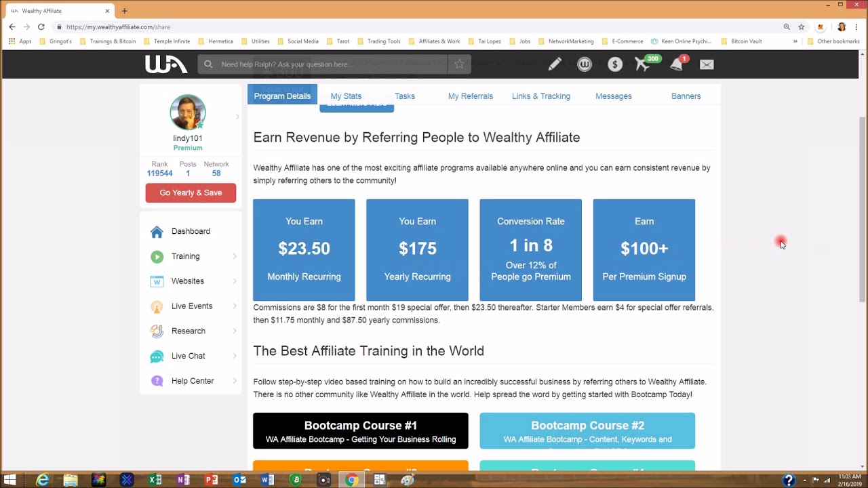Click the Live Chat bubble icon
This screenshot has height=488, width=868.
pos(157,357)
